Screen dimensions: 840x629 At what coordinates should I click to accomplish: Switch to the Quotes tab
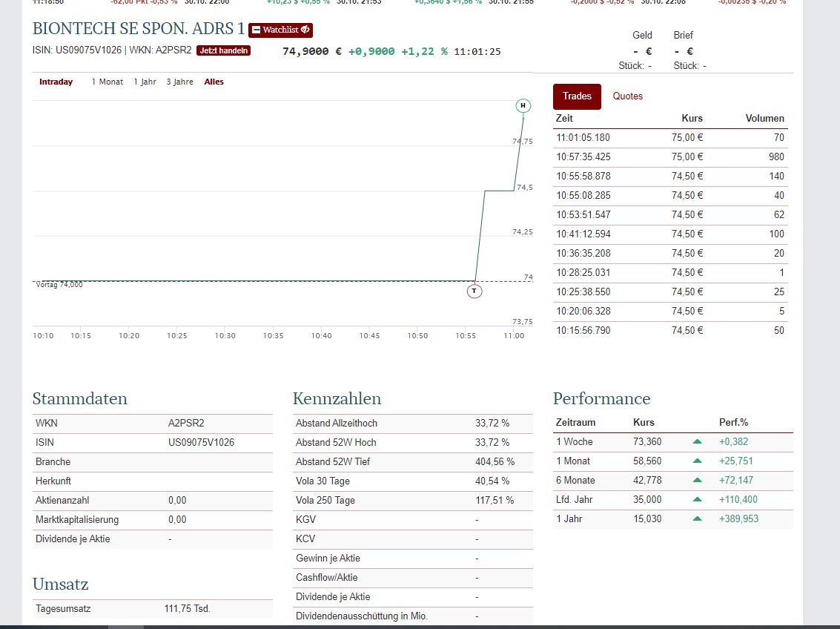point(627,96)
